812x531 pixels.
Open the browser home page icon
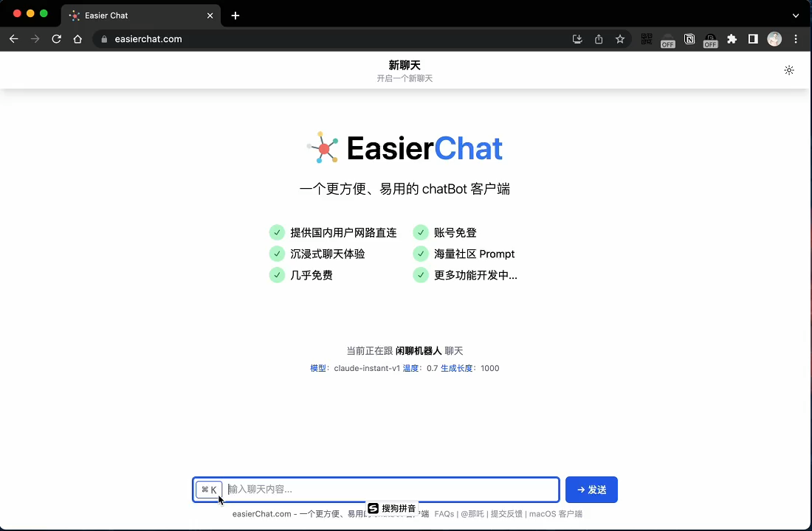[78, 39]
